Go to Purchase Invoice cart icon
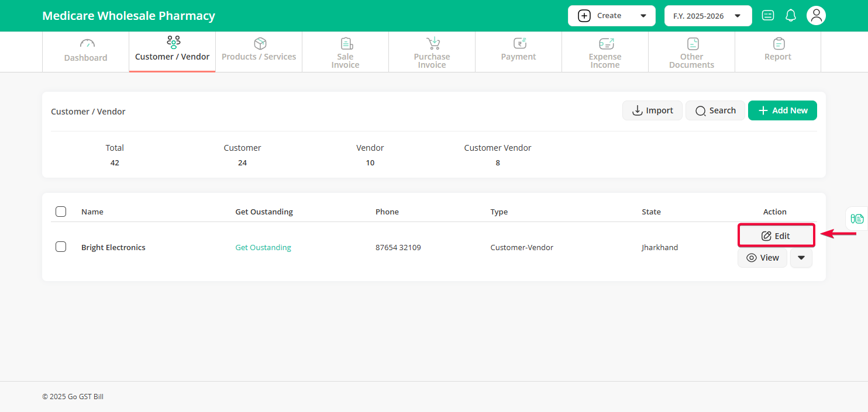The image size is (868, 412). point(433,44)
